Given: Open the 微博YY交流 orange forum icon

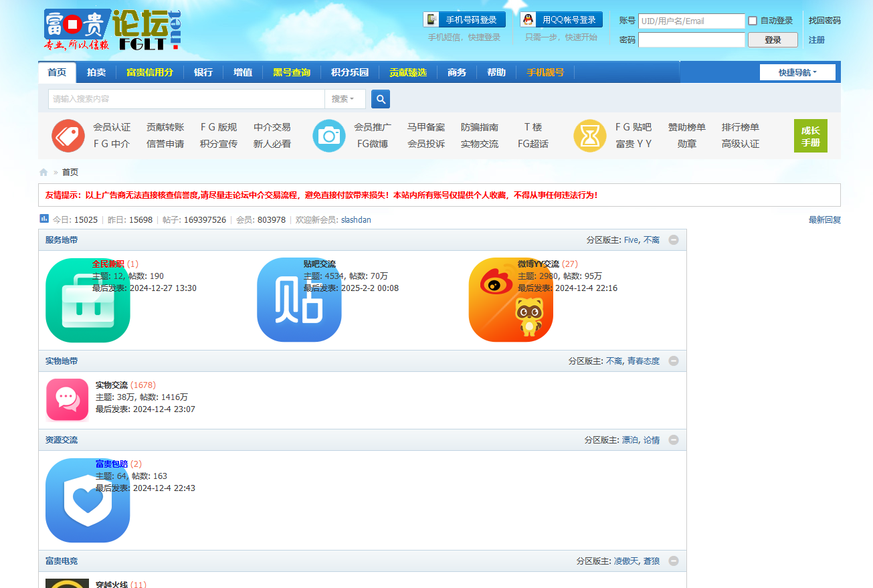Looking at the screenshot, I should (x=510, y=300).
